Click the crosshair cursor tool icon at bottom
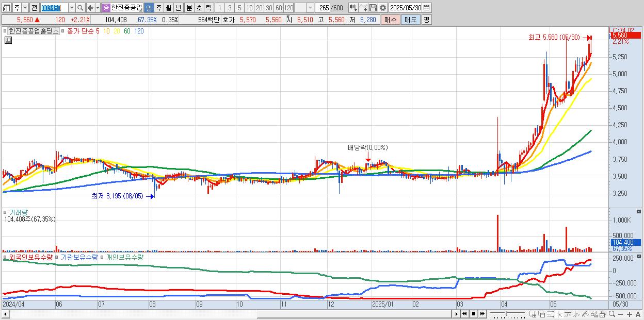 (x=559, y=314)
